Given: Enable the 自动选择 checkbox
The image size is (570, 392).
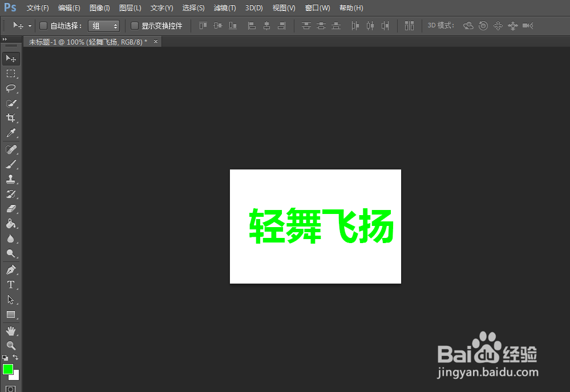Looking at the screenshot, I should [x=43, y=26].
